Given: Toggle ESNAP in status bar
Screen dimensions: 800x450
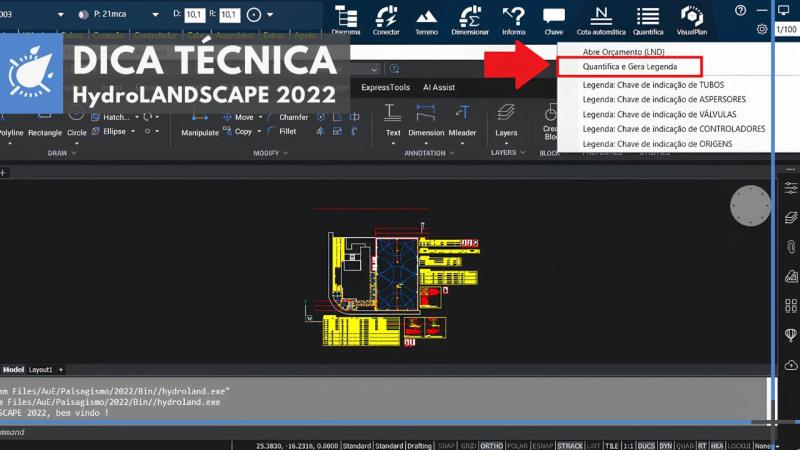Looking at the screenshot, I should [x=542, y=445].
